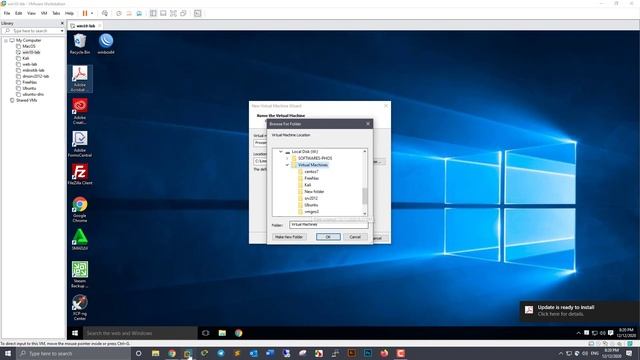The width and height of the screenshot is (640, 360).
Task: Expand the SOFTWARES-PHOS folder
Action: coord(287,158)
